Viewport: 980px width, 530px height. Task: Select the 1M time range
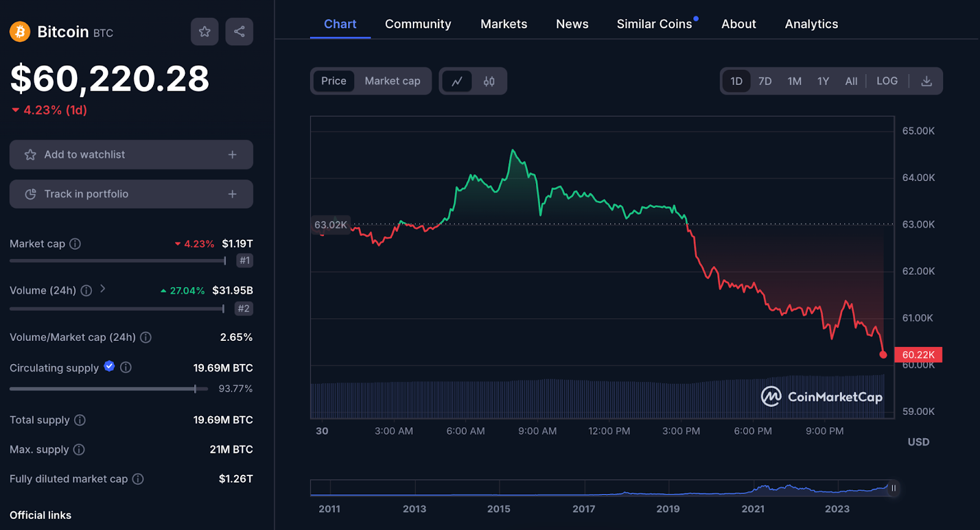pos(794,81)
